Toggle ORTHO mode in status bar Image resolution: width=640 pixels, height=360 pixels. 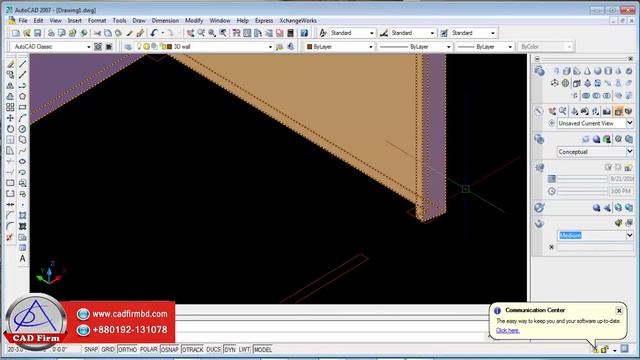(x=127, y=349)
